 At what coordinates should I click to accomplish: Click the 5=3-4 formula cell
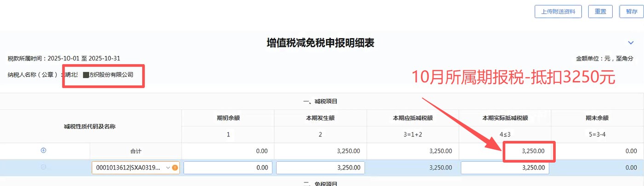[597, 135]
